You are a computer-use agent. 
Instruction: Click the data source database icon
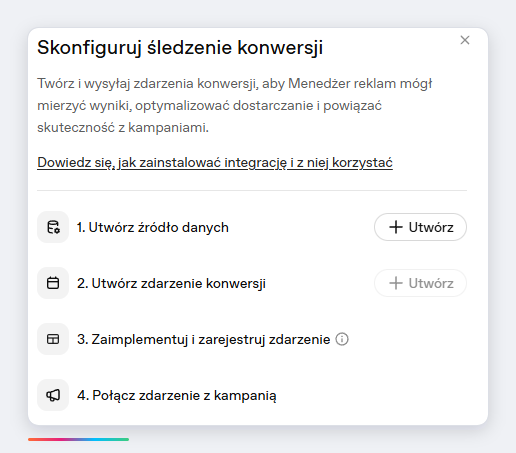pos(53,227)
